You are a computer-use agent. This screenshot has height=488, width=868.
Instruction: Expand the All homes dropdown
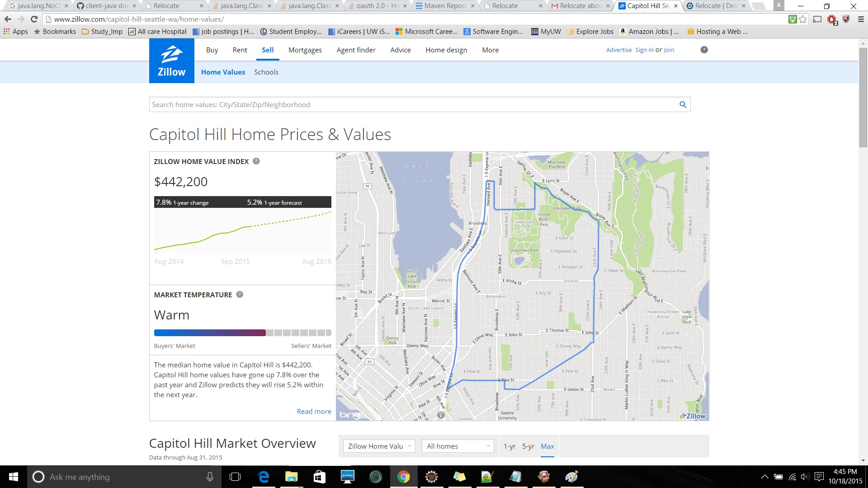coord(458,446)
